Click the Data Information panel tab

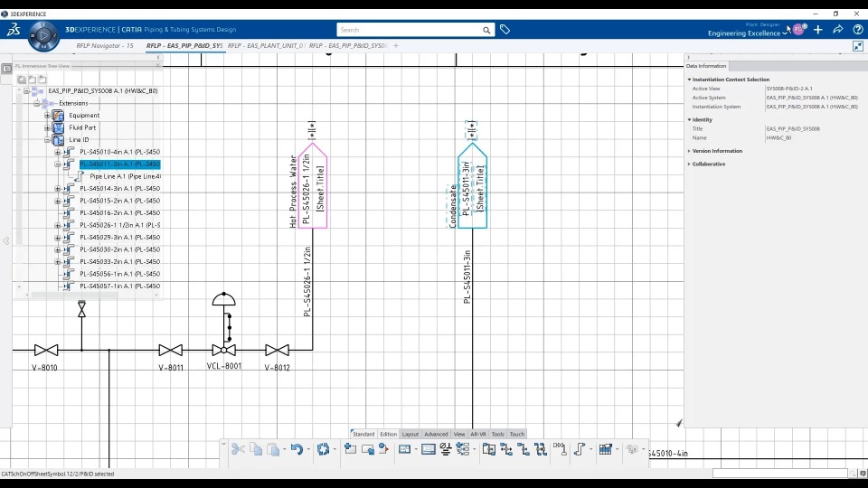click(706, 66)
